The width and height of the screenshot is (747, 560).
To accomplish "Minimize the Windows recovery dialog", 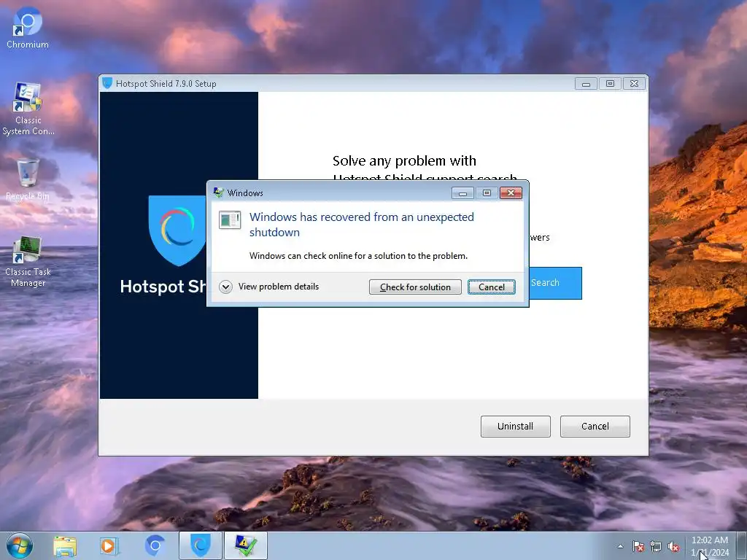I will (462, 192).
